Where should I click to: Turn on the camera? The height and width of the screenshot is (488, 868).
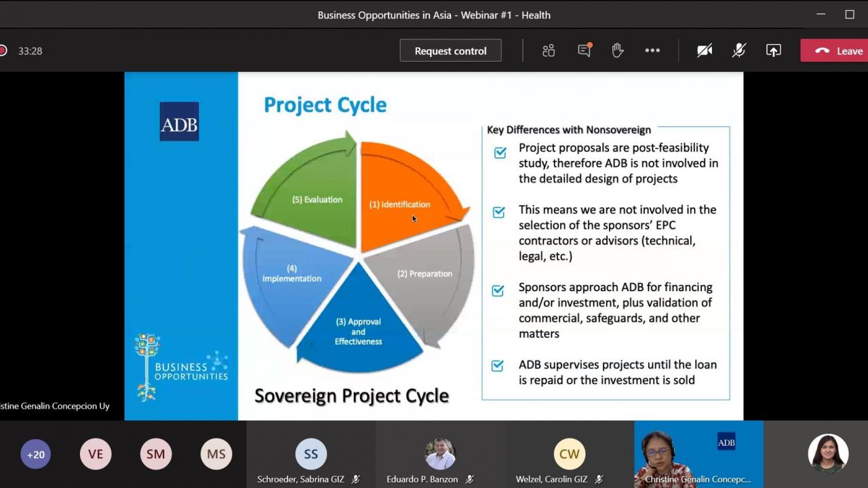[x=705, y=51]
